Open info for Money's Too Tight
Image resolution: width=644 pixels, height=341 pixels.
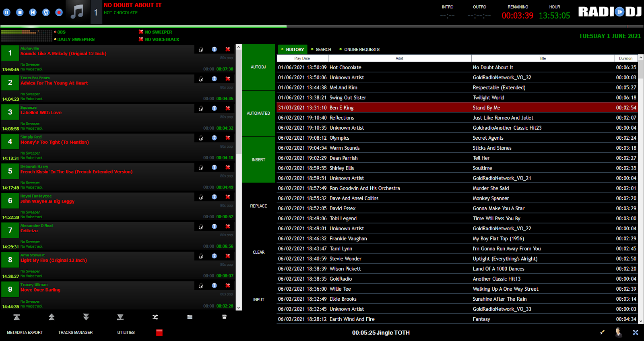click(215, 138)
